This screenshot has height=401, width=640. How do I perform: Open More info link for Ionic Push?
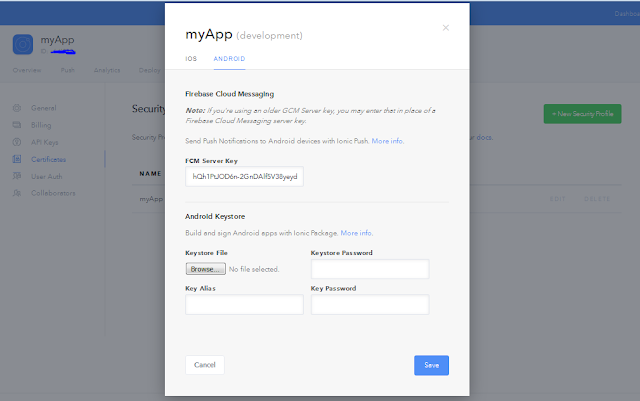click(x=387, y=141)
